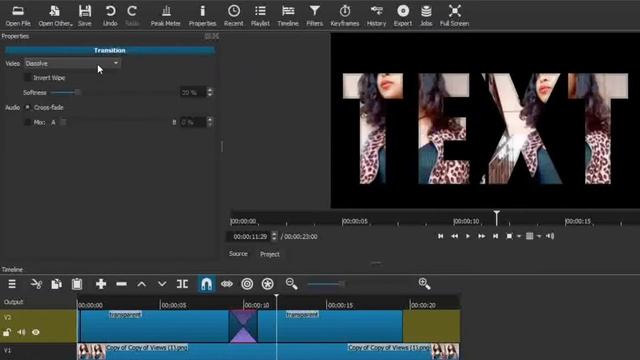Click the current timecode 00:00:11:29 field
The height and width of the screenshot is (360, 640).
pyautogui.click(x=249, y=236)
